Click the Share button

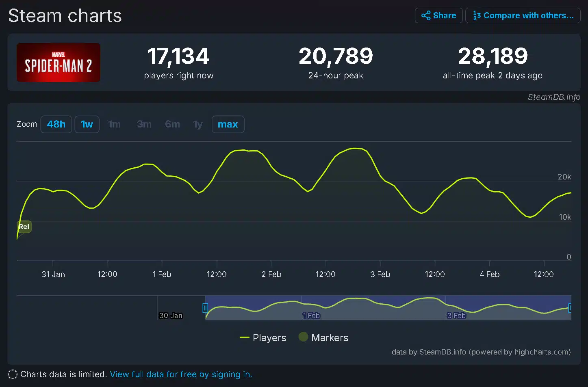pos(438,15)
